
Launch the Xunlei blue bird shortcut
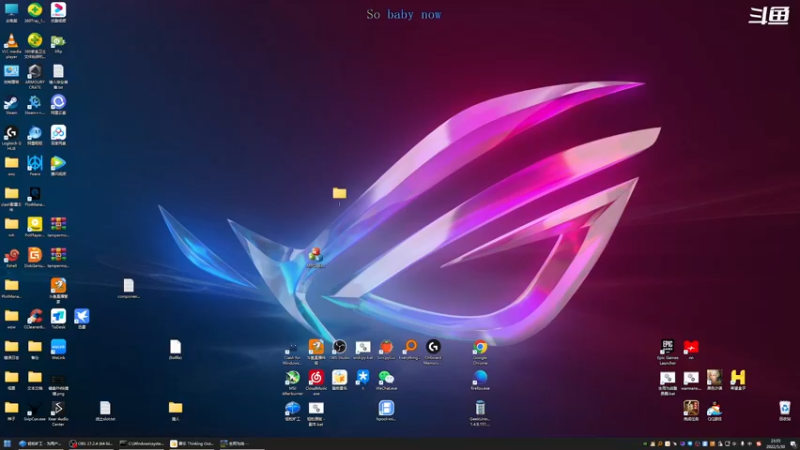(82, 319)
